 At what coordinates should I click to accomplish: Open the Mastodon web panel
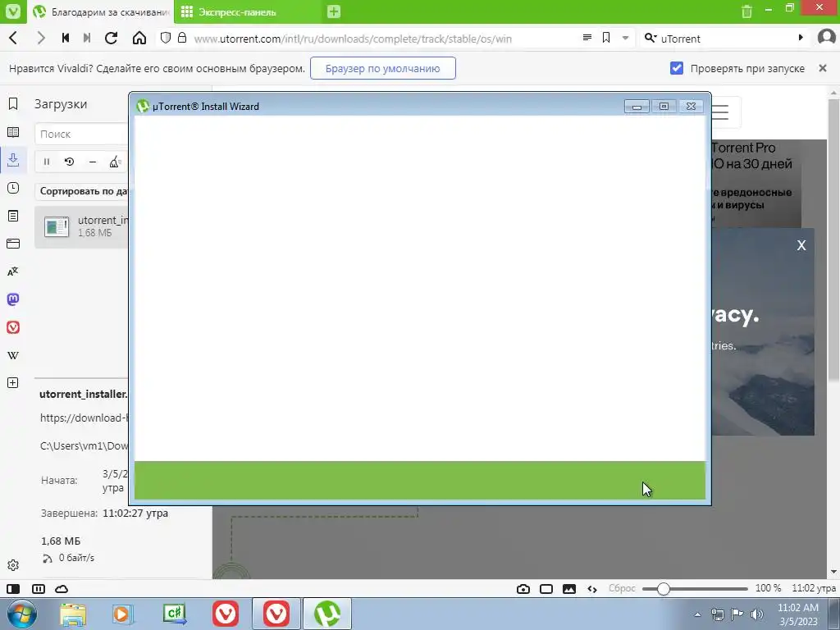click(x=13, y=299)
